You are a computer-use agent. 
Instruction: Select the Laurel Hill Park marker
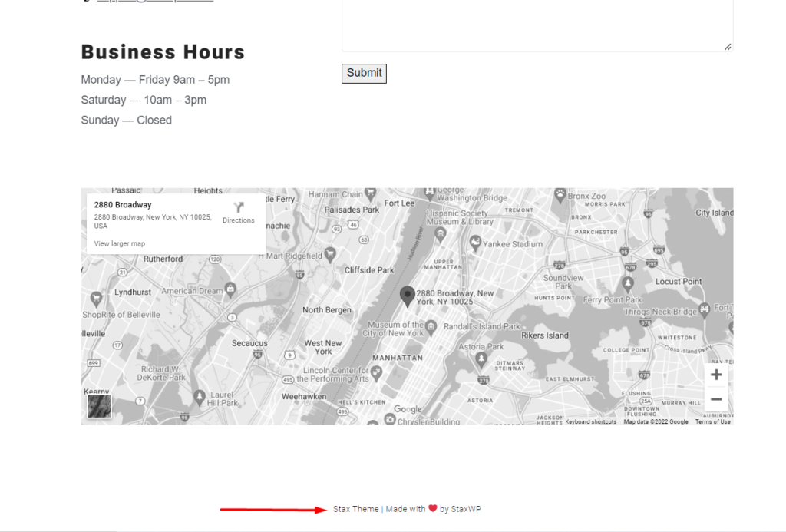200,397
